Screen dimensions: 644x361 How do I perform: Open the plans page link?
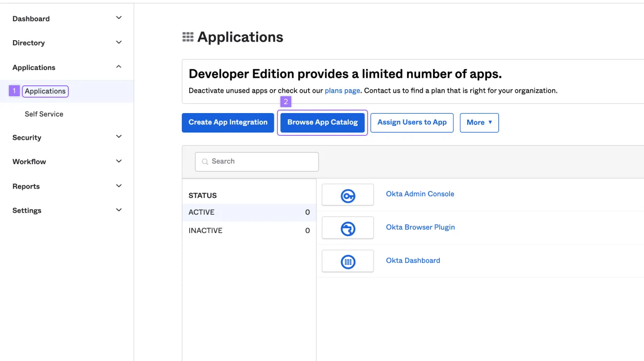pos(342,90)
